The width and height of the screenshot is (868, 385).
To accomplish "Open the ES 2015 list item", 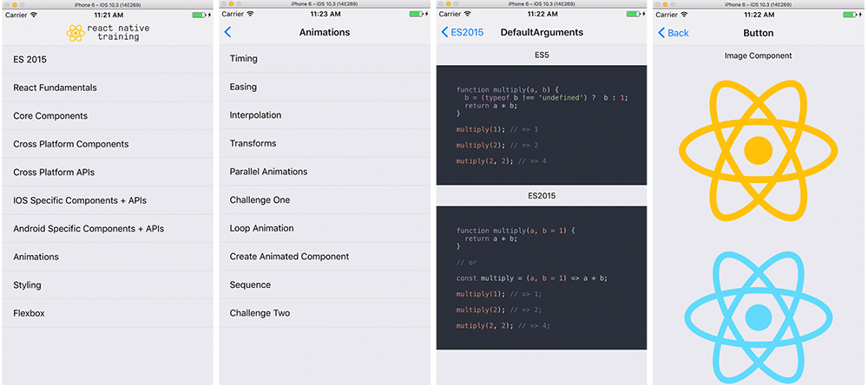I will 30,59.
